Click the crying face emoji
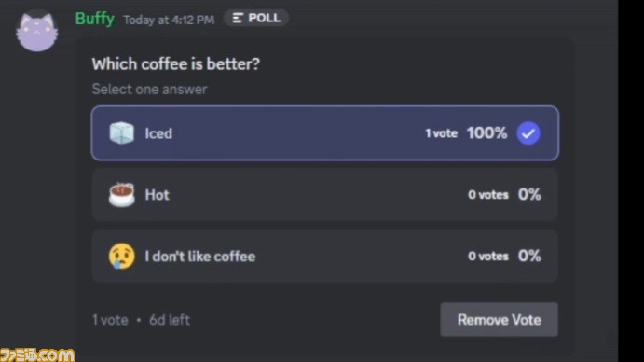This screenshot has height=362, width=644. 122,257
